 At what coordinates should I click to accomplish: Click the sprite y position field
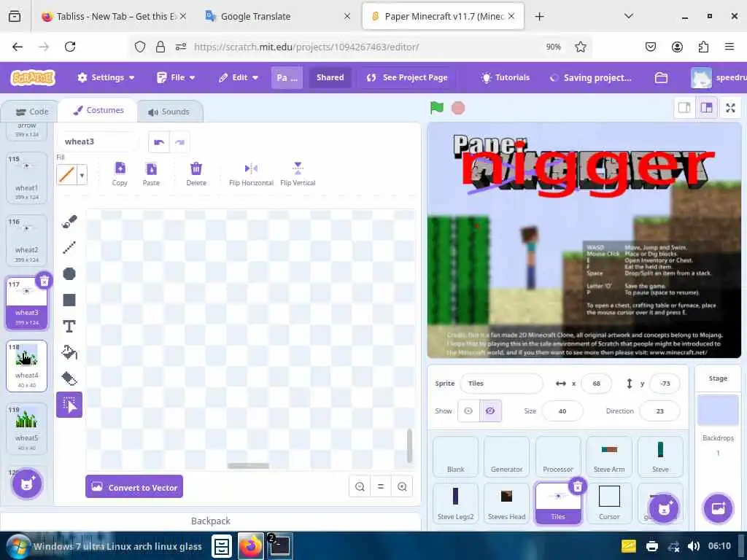665,384
